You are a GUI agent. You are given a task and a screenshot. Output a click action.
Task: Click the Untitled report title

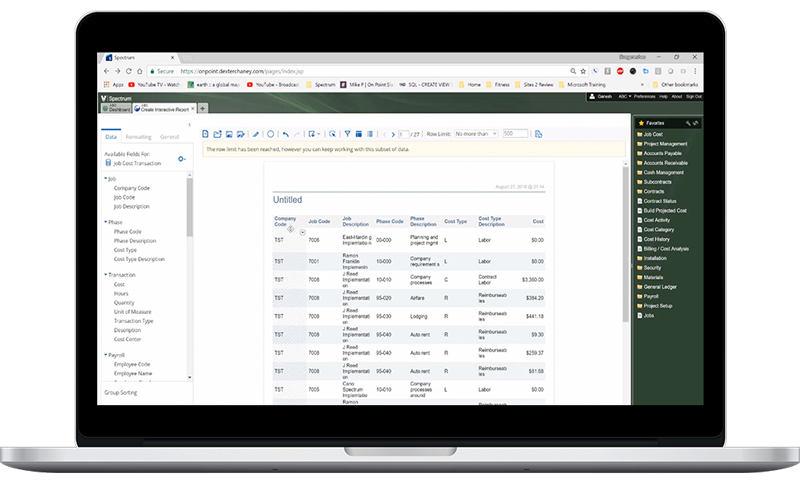(287, 200)
